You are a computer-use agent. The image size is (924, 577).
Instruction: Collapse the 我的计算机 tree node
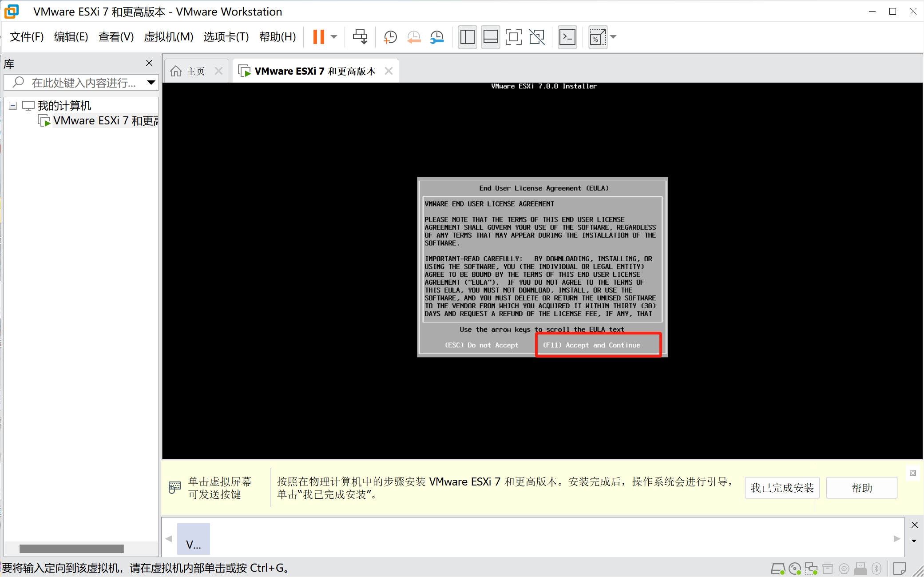(x=13, y=106)
